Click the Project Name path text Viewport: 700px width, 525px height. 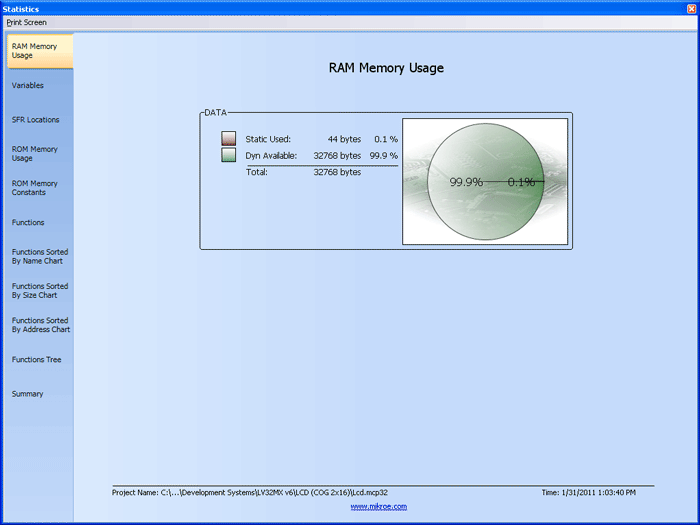(250, 492)
